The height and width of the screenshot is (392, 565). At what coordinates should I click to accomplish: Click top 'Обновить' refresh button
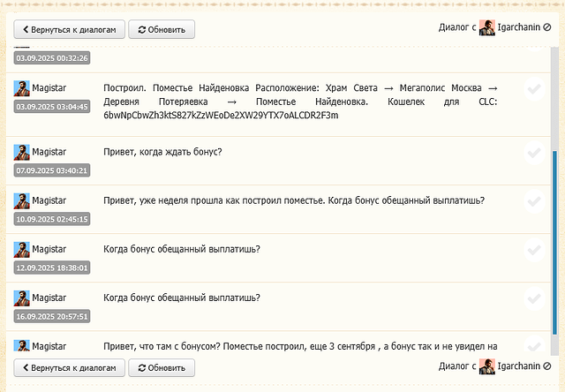coord(162,29)
